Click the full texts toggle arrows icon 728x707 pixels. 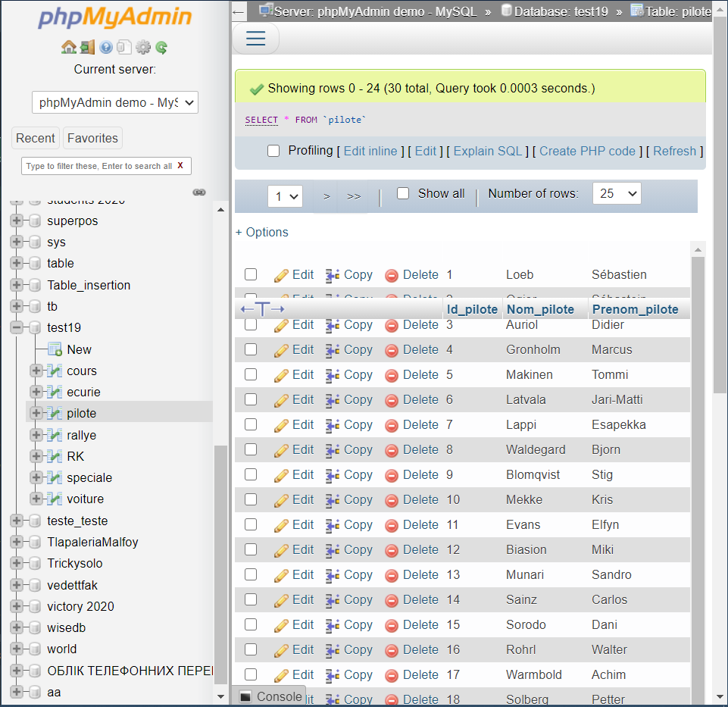262,309
